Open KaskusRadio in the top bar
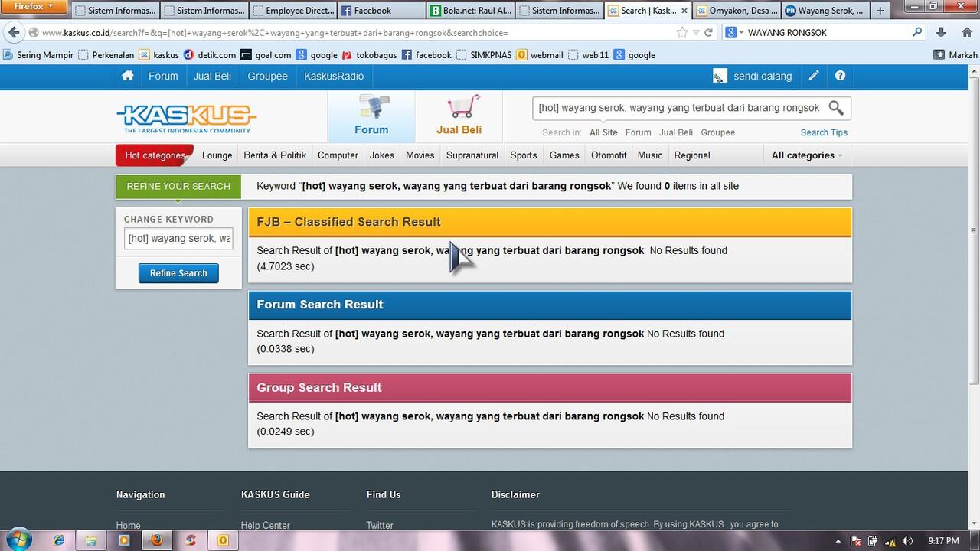The height and width of the screenshot is (551, 980). tap(334, 76)
